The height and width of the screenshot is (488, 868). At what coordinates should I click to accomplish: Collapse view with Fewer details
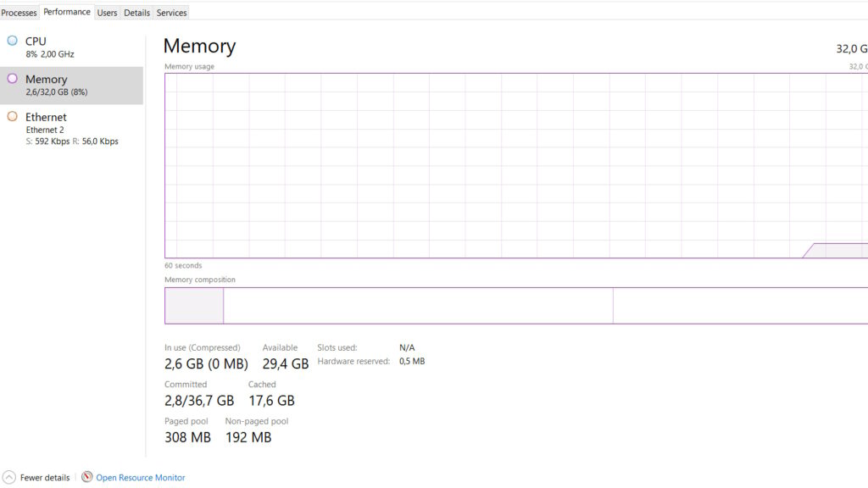point(45,478)
